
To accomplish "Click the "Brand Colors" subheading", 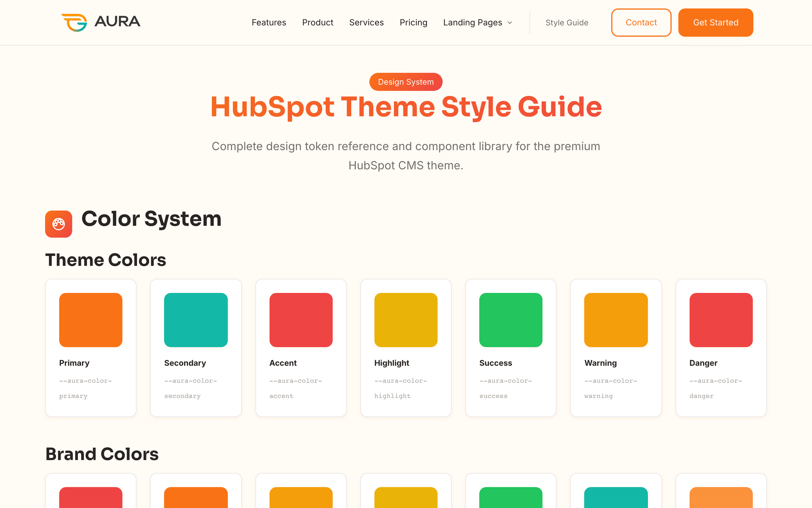I will pyautogui.click(x=102, y=454).
